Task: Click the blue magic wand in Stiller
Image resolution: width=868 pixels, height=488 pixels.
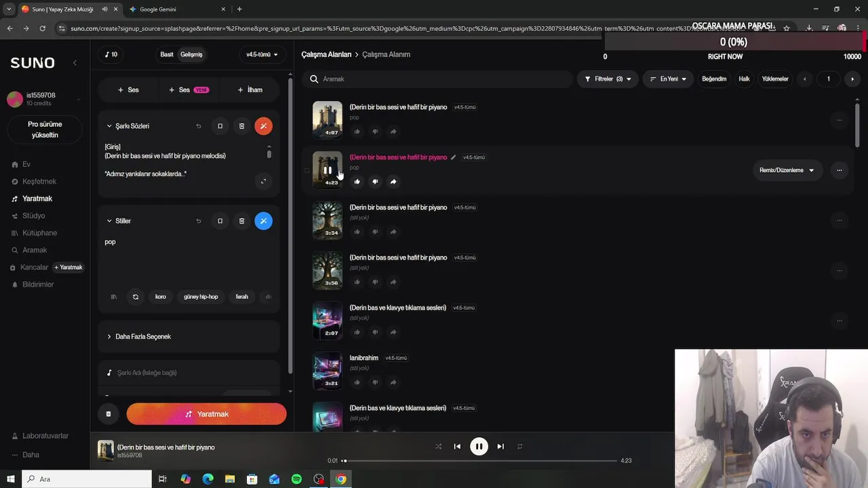Action: pos(263,221)
